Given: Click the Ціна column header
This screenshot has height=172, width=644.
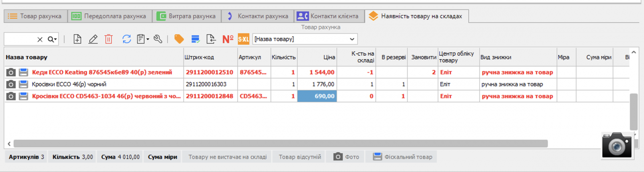Looking at the screenshot, I should pyautogui.click(x=317, y=57).
